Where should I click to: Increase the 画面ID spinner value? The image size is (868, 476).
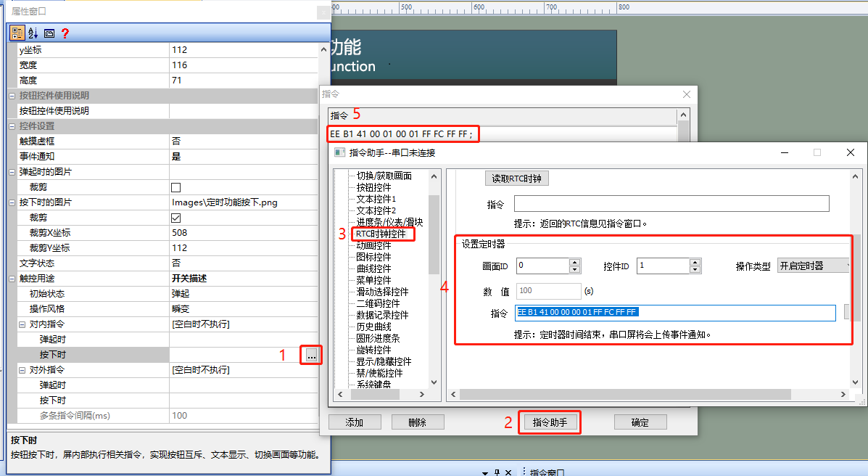(x=574, y=262)
